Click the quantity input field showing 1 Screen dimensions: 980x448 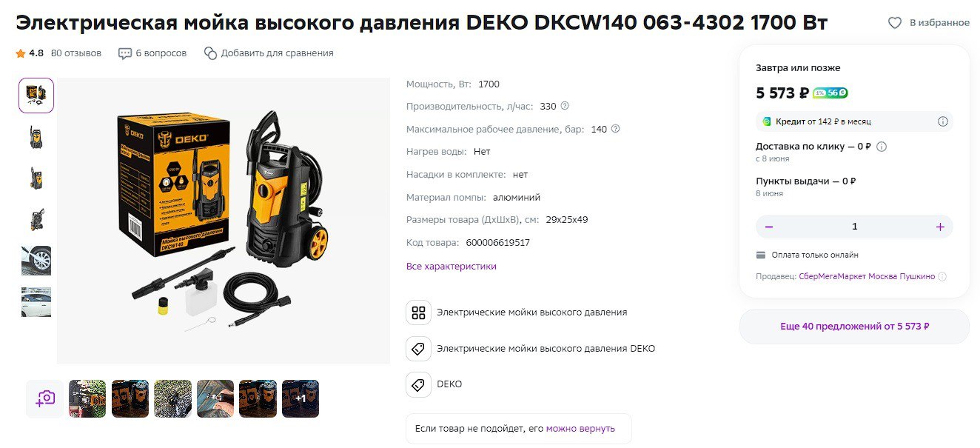click(x=854, y=227)
